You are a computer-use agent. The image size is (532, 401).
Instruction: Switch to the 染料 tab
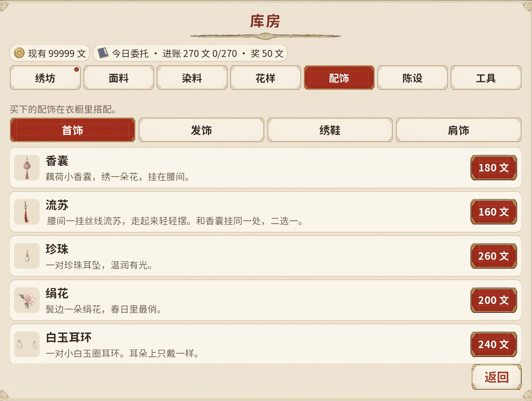[x=192, y=78]
